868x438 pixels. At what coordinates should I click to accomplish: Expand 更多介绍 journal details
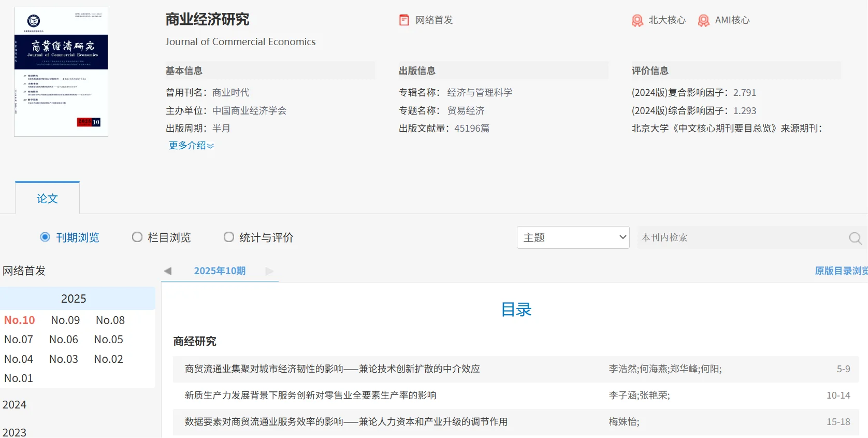tap(191, 146)
